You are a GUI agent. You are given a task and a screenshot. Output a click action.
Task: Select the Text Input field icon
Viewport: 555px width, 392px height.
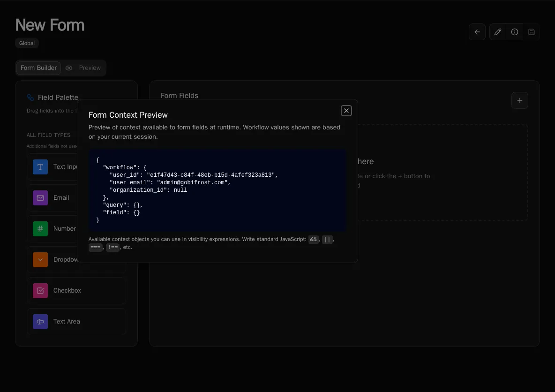[40, 167]
